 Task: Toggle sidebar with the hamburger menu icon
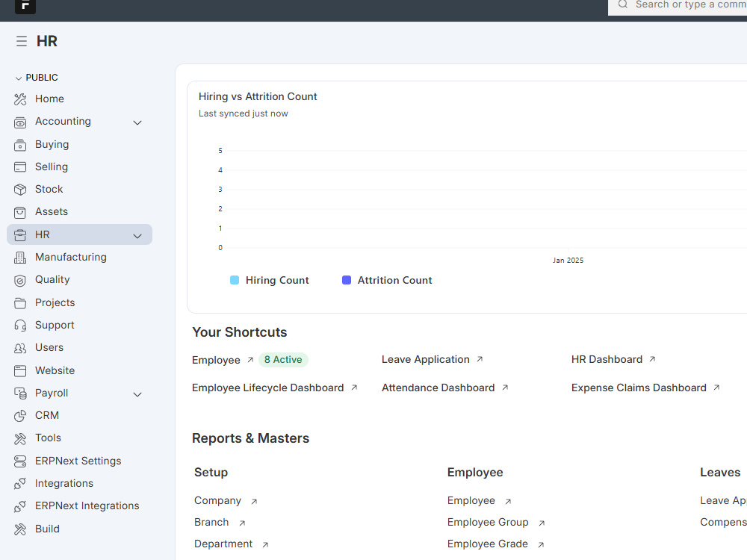pos(22,41)
